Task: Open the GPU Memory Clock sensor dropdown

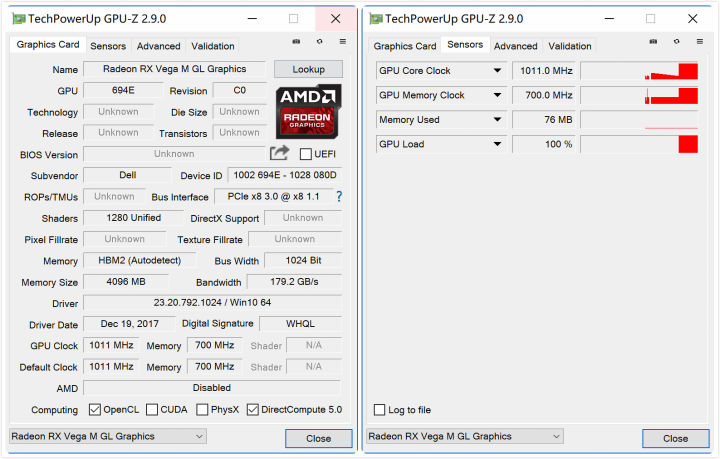Action: click(497, 95)
